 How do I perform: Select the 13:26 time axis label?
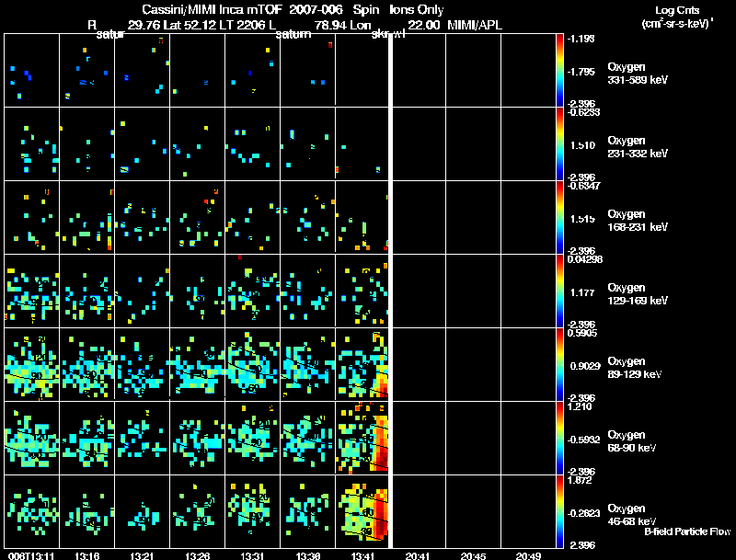click(x=197, y=555)
